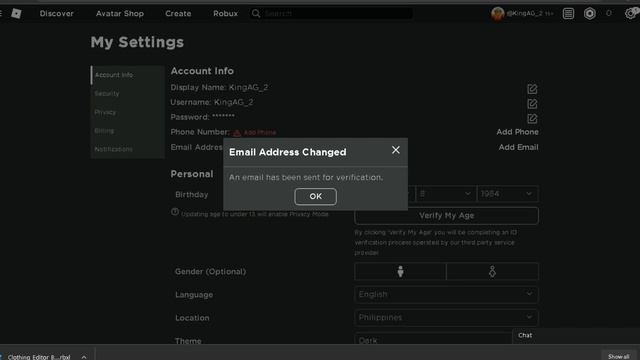Select the Privacy tab

(x=128, y=112)
